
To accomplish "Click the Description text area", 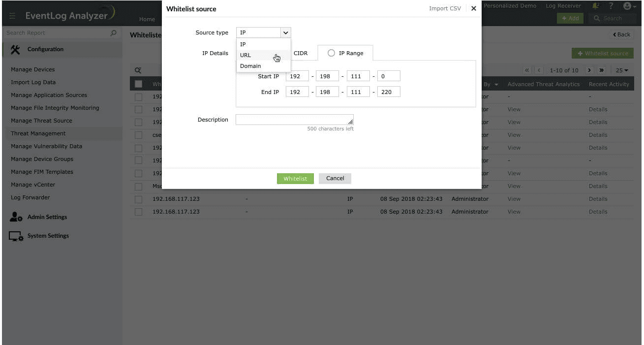I will pyautogui.click(x=295, y=120).
